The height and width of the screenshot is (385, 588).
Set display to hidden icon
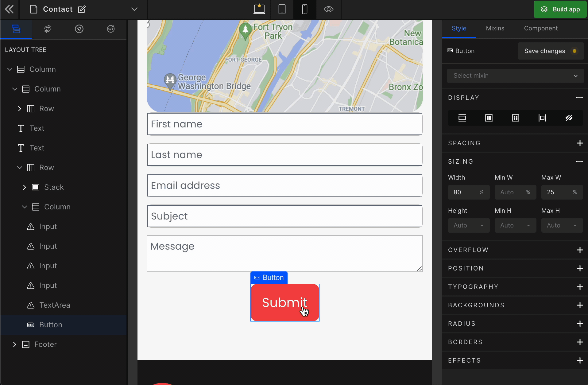569,118
